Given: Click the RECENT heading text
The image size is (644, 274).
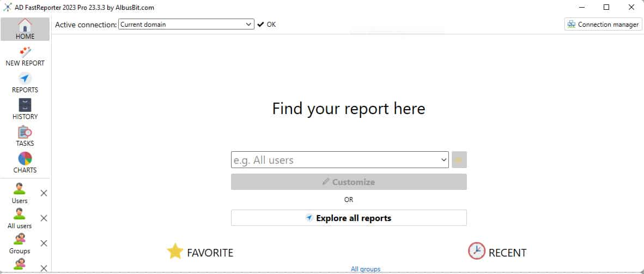Looking at the screenshot, I should (x=507, y=253).
